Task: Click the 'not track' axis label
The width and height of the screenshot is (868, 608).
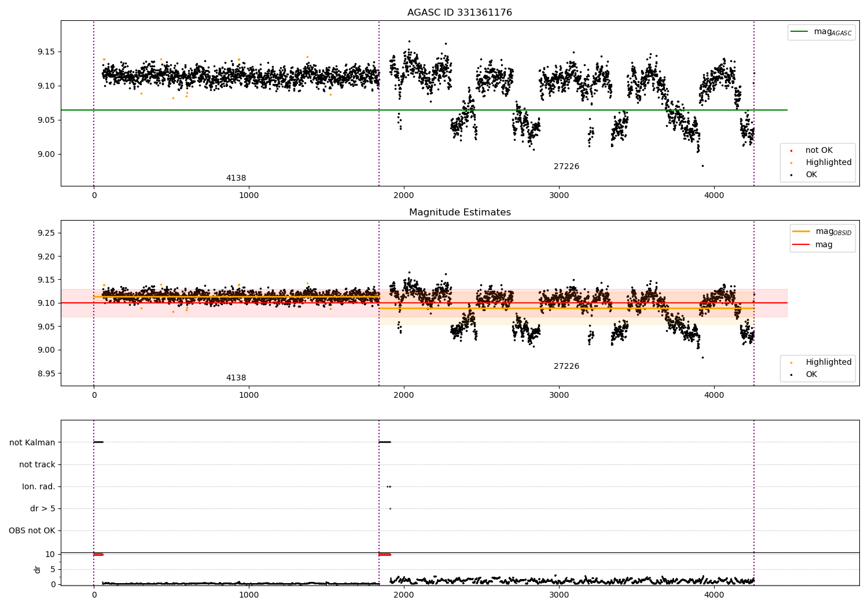Action: tap(37, 465)
